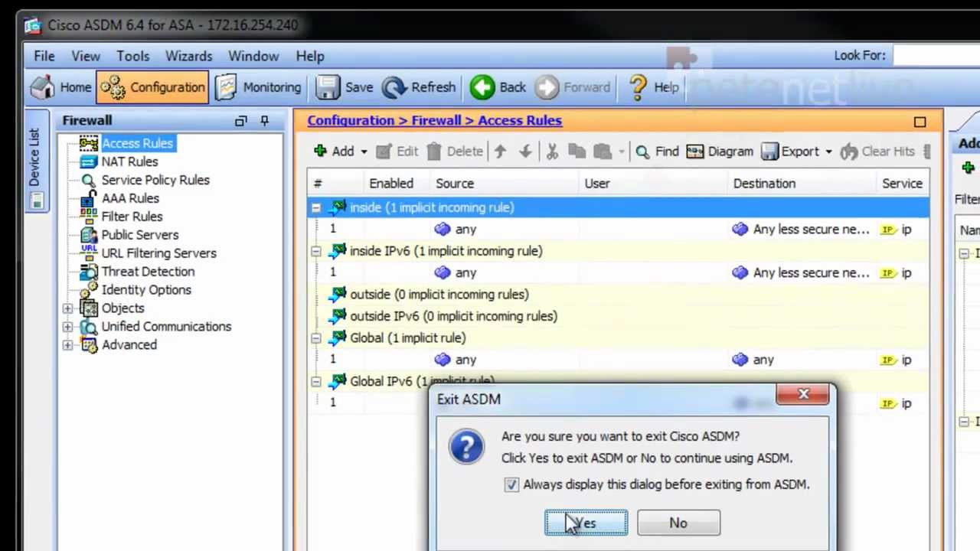Image resolution: width=980 pixels, height=551 pixels.
Task: Select Access Rules in Firewall tree
Action: 137,143
